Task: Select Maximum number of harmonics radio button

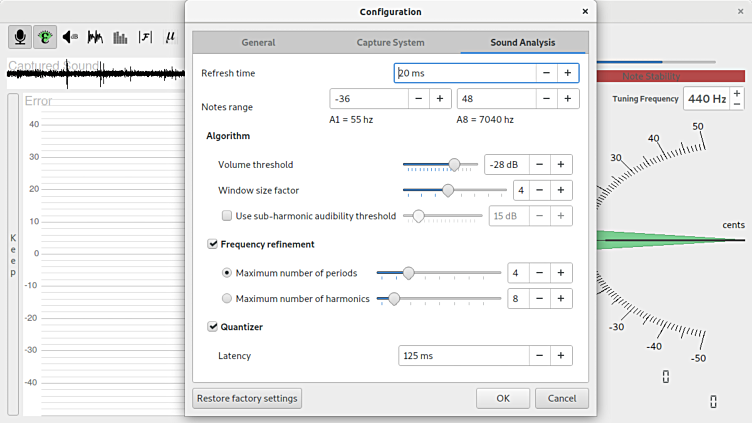Action: click(227, 298)
